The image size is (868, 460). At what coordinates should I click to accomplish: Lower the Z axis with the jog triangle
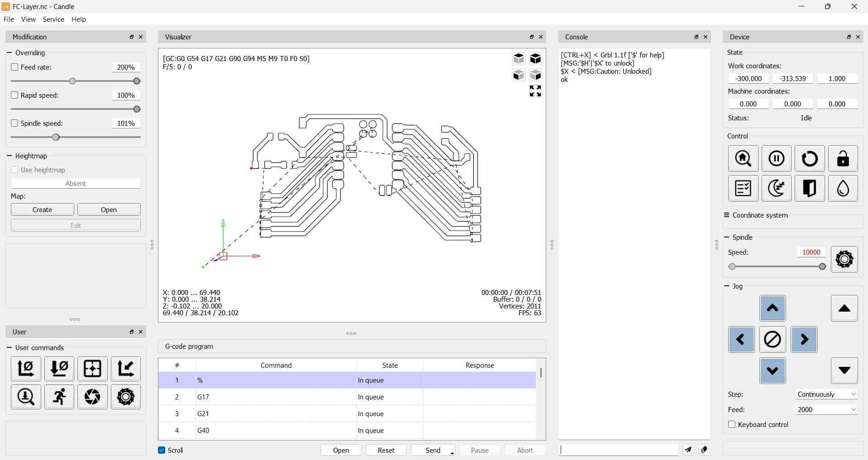pos(844,370)
